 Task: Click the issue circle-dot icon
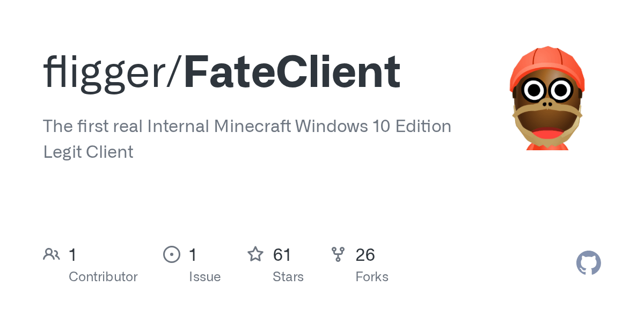(x=172, y=254)
